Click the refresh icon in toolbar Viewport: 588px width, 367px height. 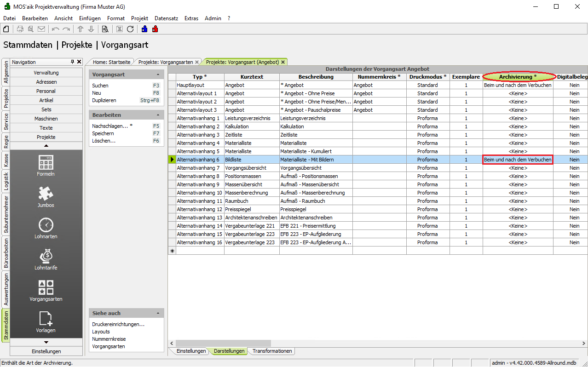tap(130, 29)
